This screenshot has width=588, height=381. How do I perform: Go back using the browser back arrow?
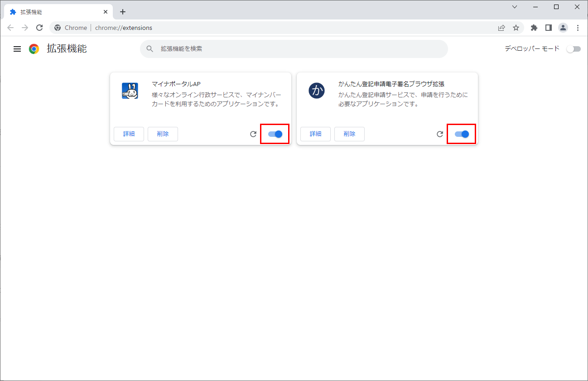tap(10, 28)
